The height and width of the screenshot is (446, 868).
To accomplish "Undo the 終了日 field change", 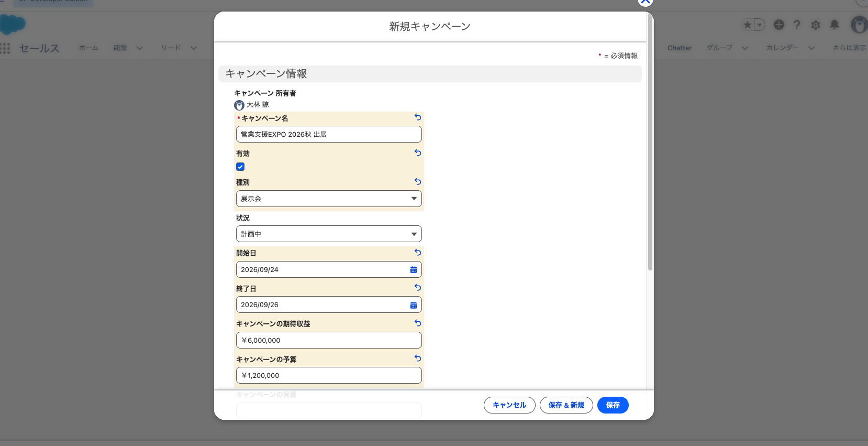I will 418,288.
